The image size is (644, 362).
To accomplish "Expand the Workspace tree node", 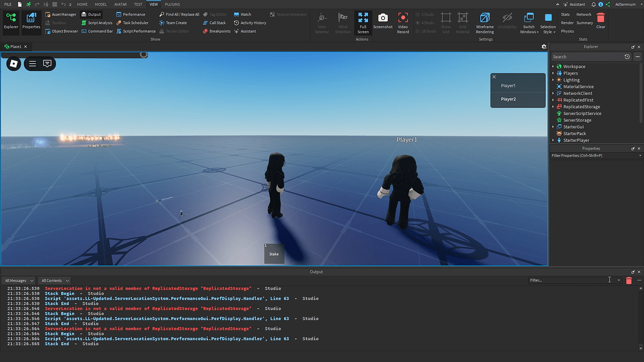I will (x=553, y=67).
